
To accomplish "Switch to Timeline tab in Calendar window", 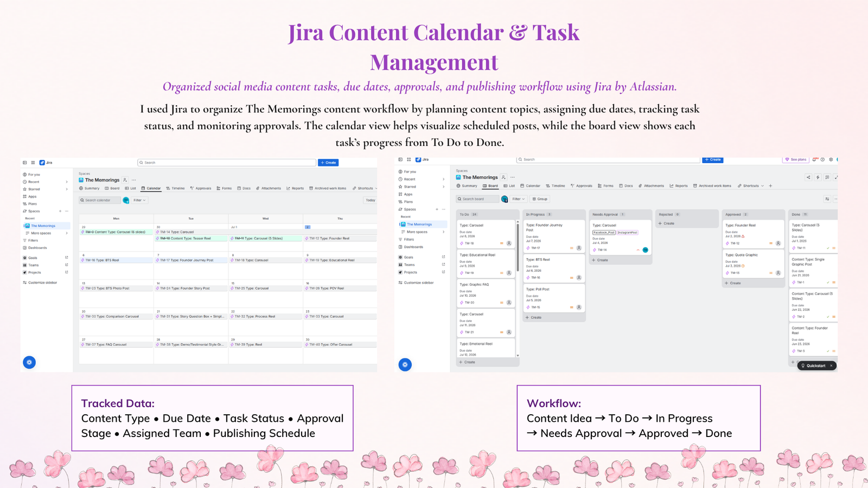I will [x=175, y=189].
